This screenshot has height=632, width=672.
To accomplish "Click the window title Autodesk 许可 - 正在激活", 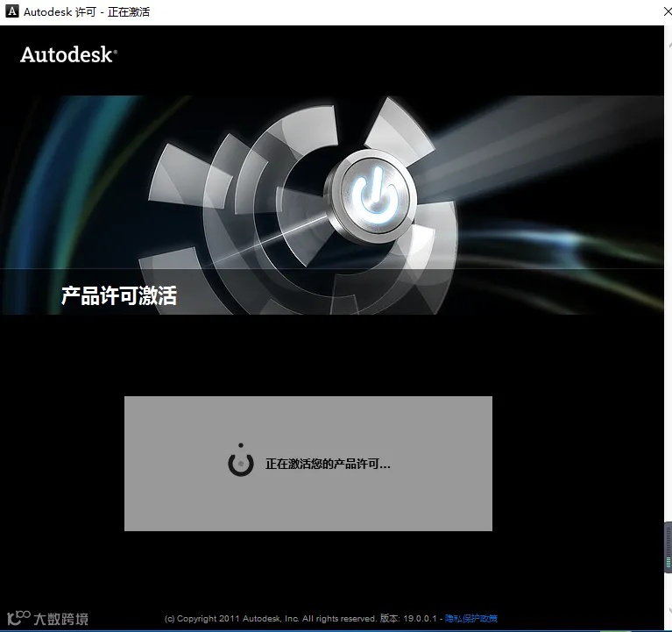I will point(87,12).
